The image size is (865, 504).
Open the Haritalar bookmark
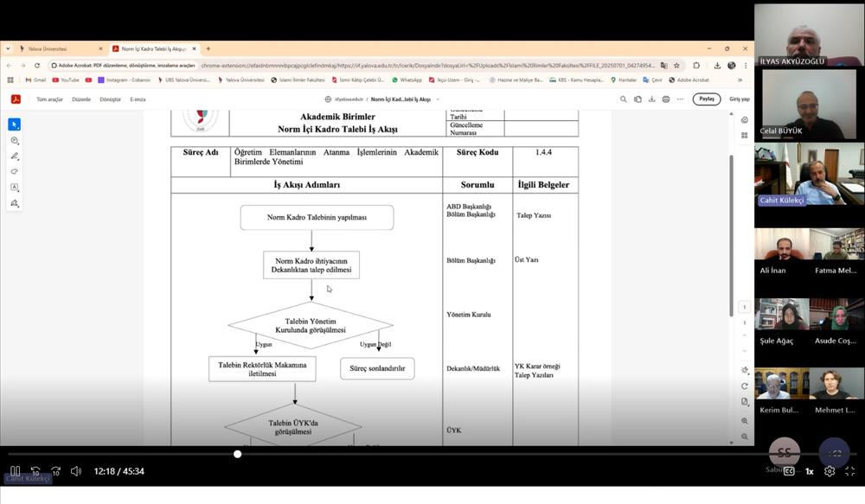coord(624,80)
